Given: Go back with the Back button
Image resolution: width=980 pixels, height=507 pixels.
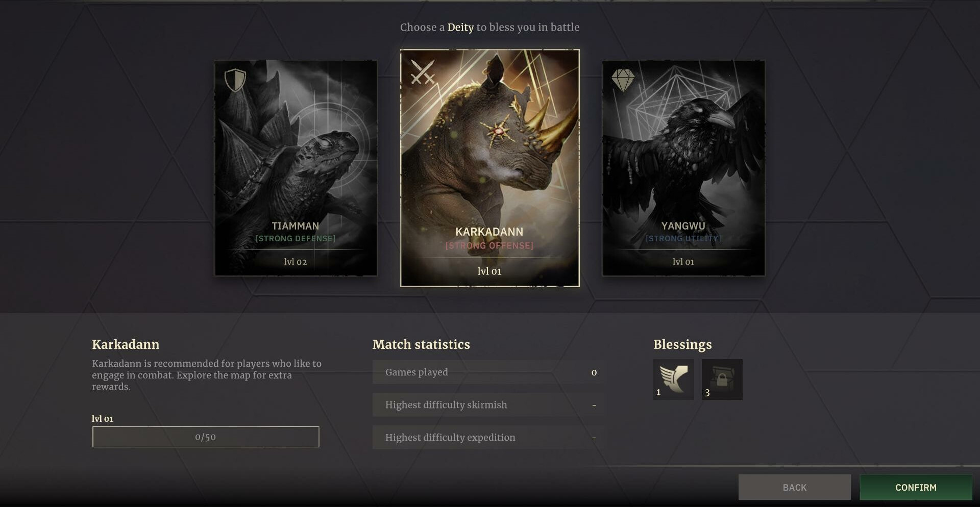Looking at the screenshot, I should point(794,487).
